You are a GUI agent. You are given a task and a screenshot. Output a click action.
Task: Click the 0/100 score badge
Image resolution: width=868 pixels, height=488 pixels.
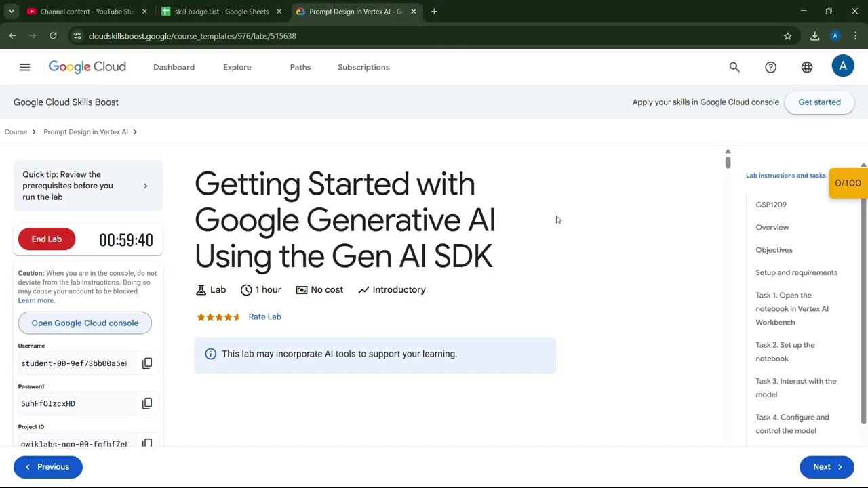[848, 183]
